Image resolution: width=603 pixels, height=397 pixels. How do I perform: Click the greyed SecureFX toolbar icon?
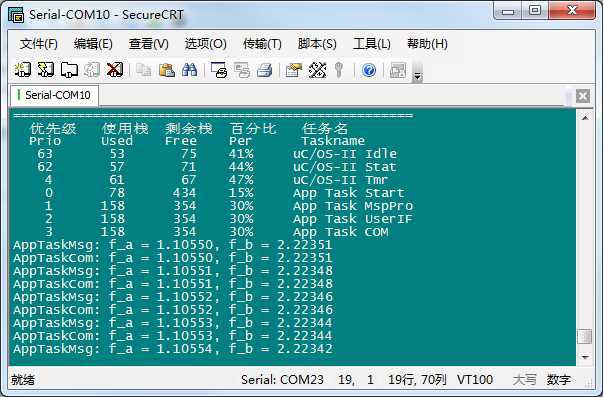(398, 70)
